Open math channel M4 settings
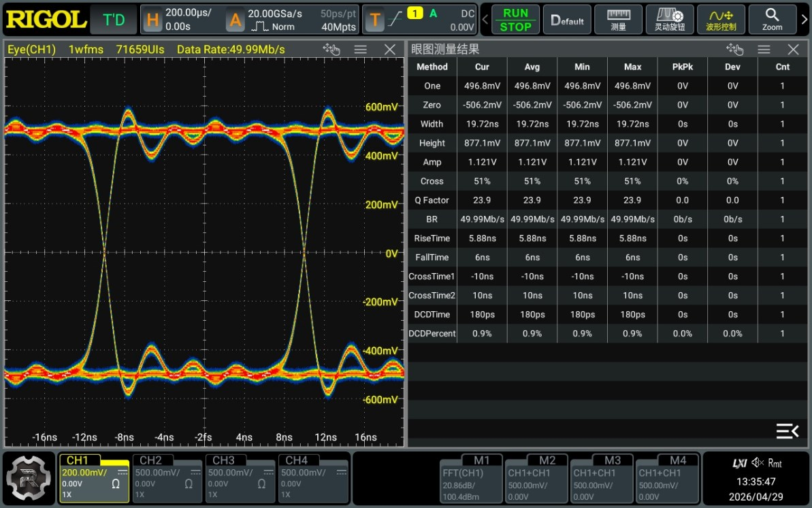This screenshot has height=508, width=812. (x=667, y=479)
